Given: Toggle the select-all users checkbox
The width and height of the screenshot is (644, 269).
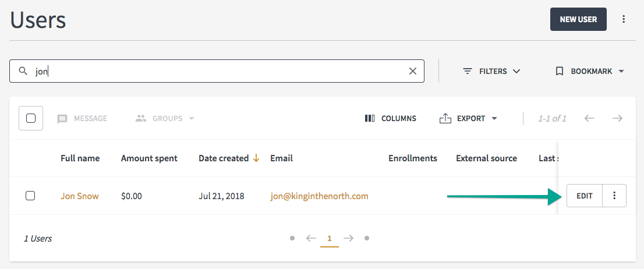Looking at the screenshot, I should click(31, 118).
